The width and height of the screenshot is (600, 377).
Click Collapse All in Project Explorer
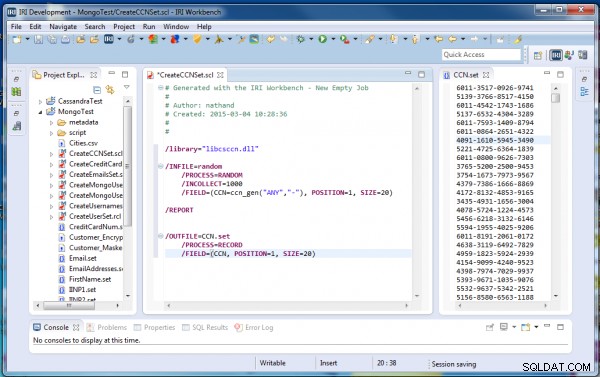tap(97, 90)
